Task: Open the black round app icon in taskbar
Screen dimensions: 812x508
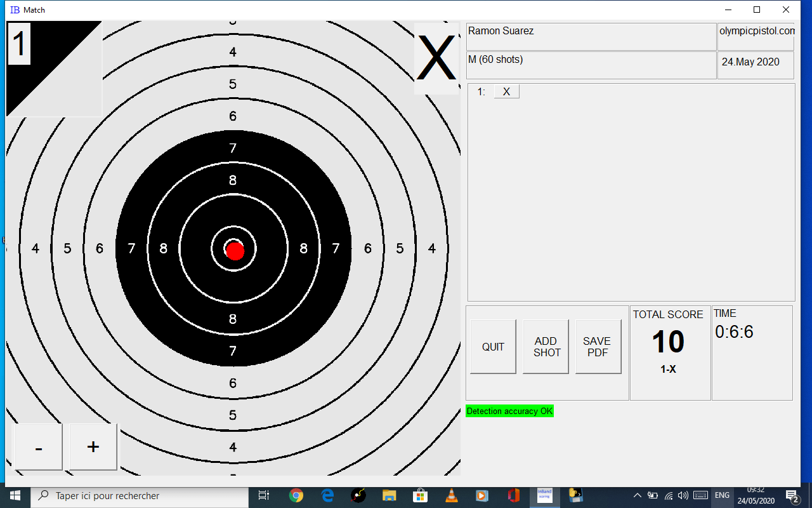Action: (358, 495)
